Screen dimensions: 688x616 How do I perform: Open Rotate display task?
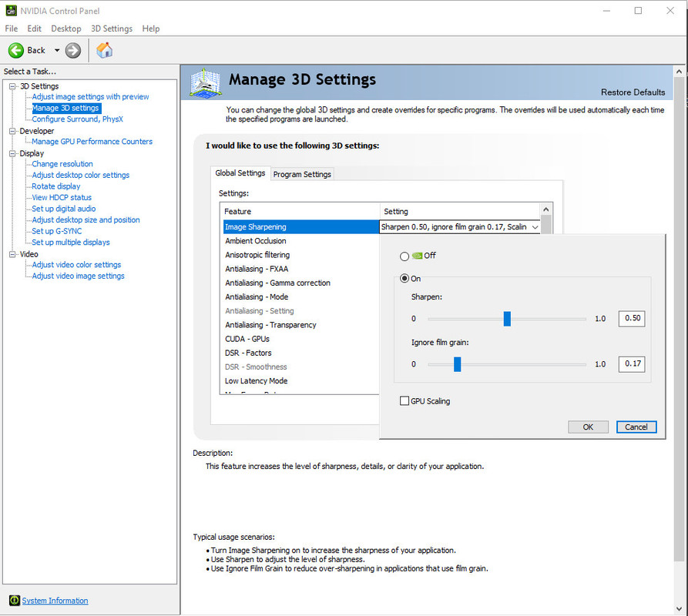(56, 186)
